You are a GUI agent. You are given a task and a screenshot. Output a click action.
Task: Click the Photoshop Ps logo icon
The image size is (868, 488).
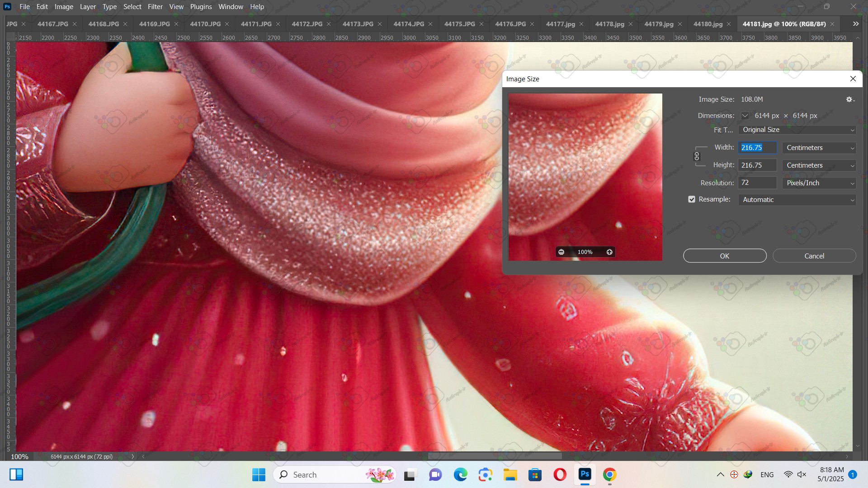(x=7, y=7)
